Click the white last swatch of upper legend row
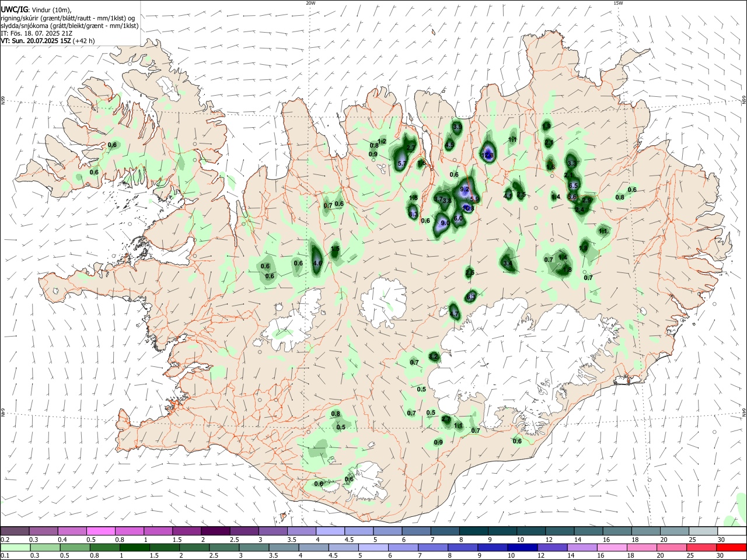747x560 pixels. 732,531
